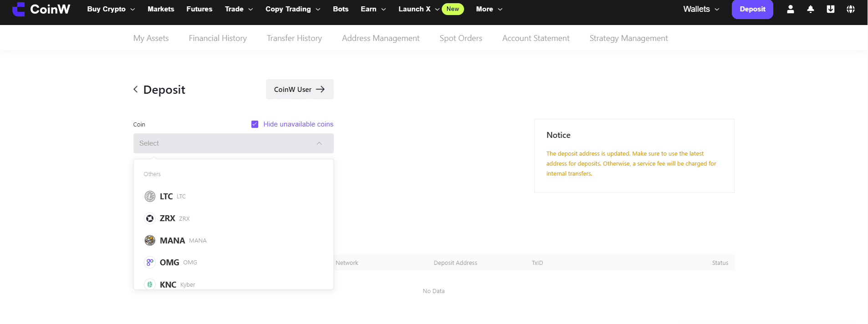Click the Network column header
The width and height of the screenshot is (868, 324).
[x=347, y=263]
